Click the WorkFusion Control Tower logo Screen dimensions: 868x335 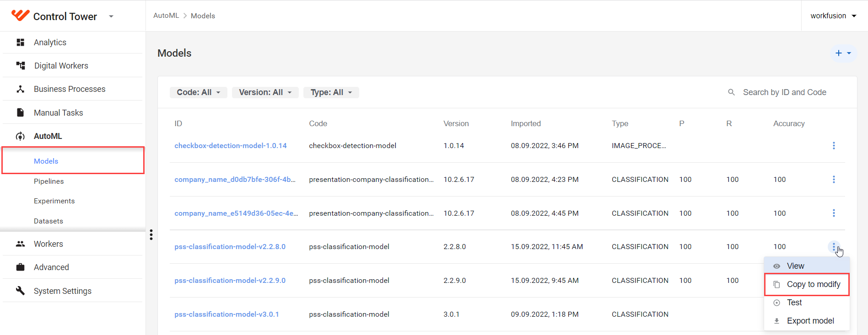(x=21, y=16)
